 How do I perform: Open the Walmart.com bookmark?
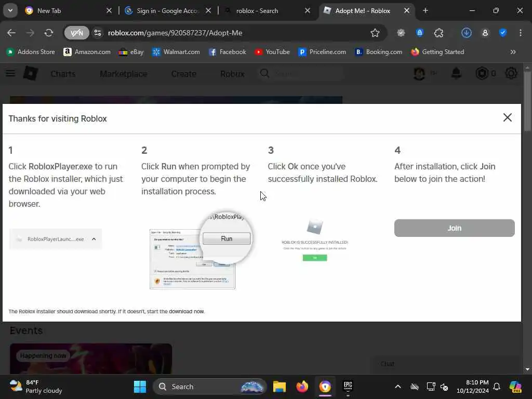(176, 52)
